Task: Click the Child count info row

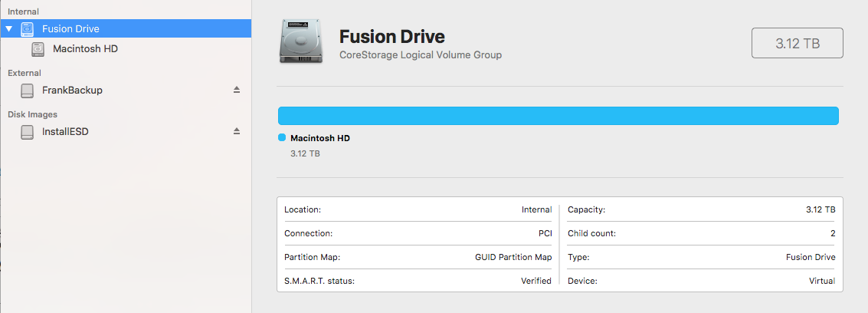Action: (701, 233)
